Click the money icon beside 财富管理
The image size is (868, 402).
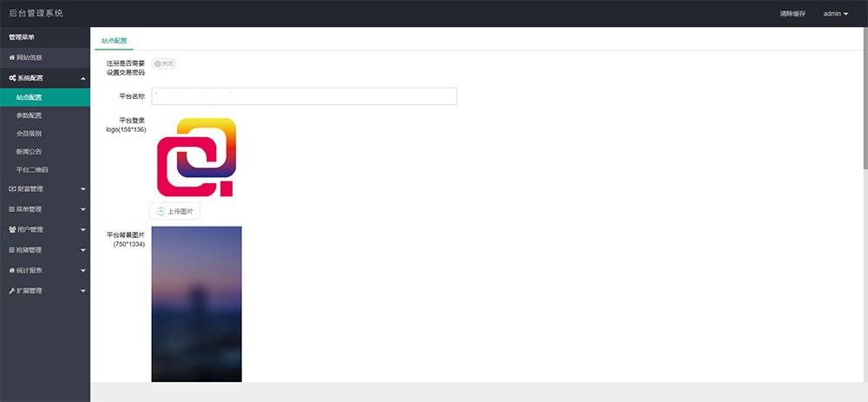[12, 188]
